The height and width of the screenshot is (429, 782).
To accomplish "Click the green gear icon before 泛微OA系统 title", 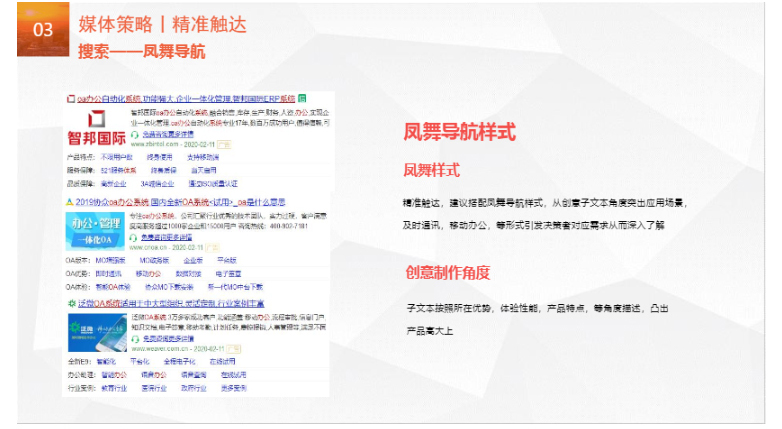I will coord(70,303).
